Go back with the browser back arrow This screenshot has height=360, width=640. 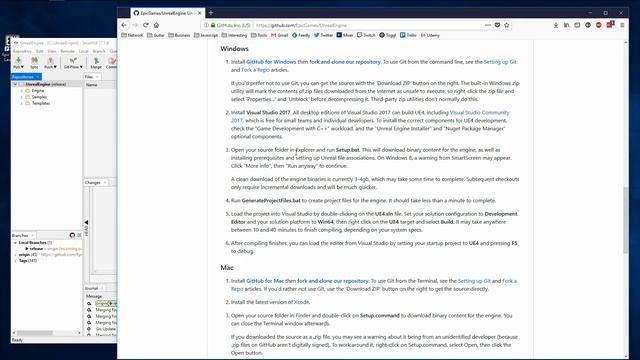click(124, 25)
